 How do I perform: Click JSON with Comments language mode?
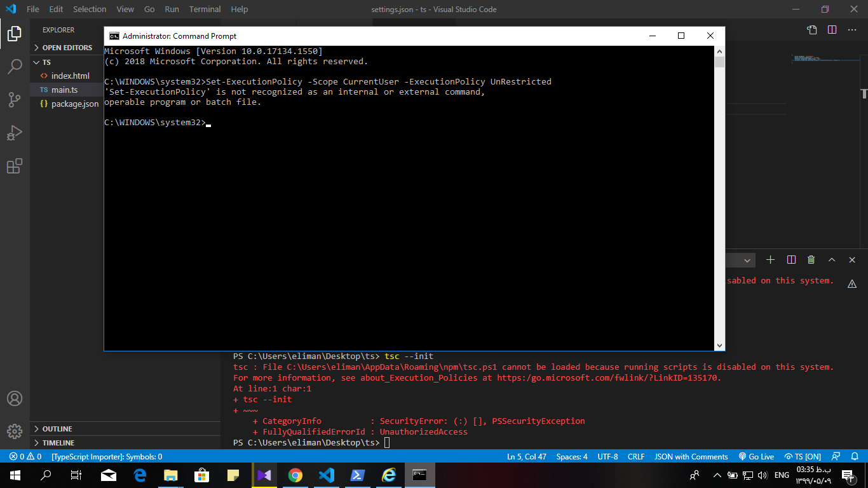point(691,456)
